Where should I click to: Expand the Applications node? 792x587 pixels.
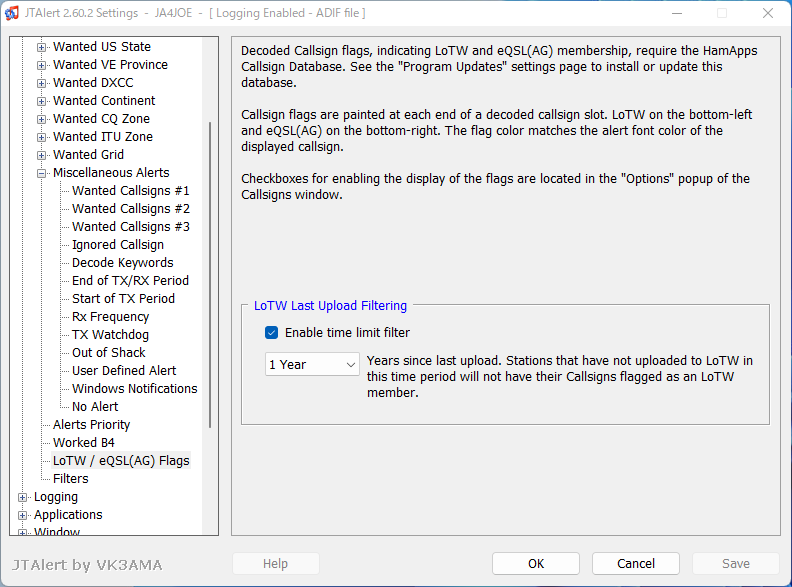[22, 515]
